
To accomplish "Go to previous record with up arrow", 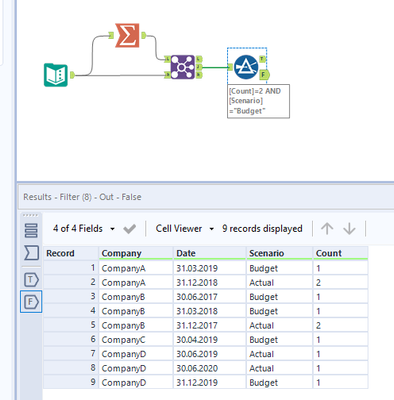I will (x=327, y=229).
